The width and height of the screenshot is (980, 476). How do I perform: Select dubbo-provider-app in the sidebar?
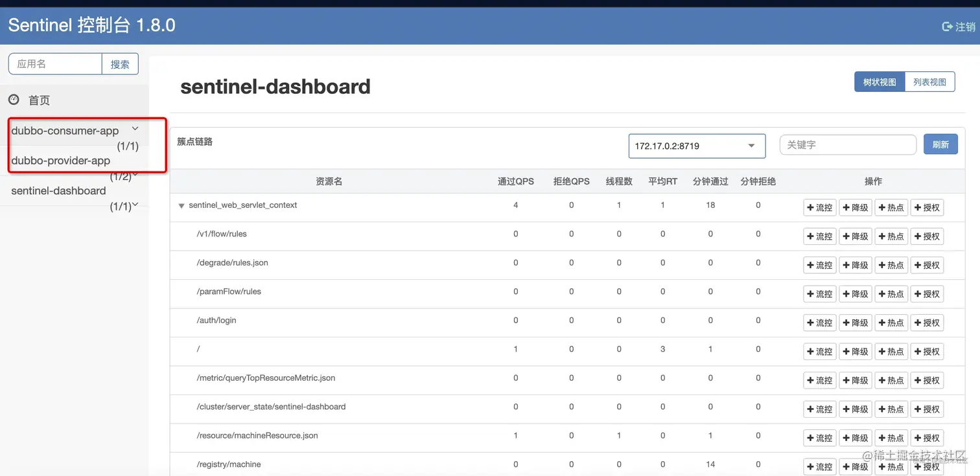tap(60, 161)
